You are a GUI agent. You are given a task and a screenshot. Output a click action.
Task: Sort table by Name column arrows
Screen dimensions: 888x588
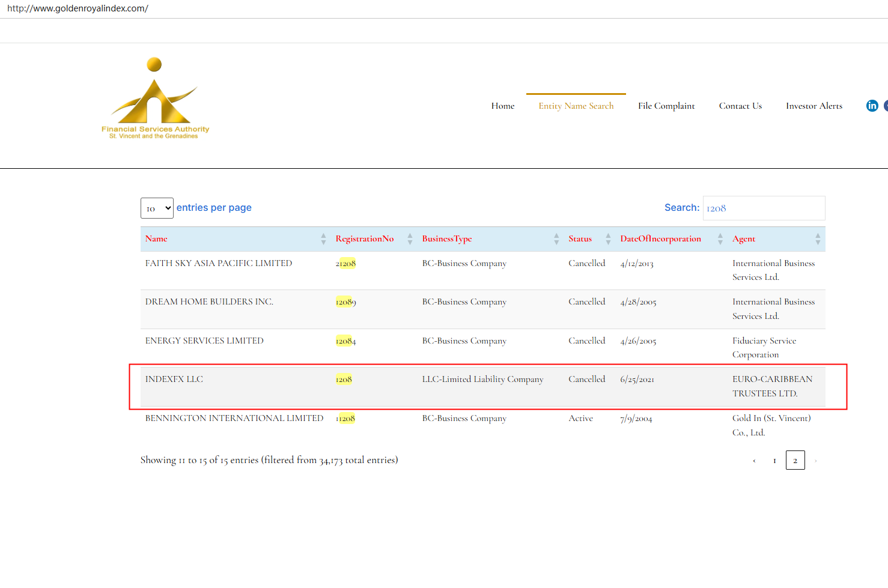point(323,239)
